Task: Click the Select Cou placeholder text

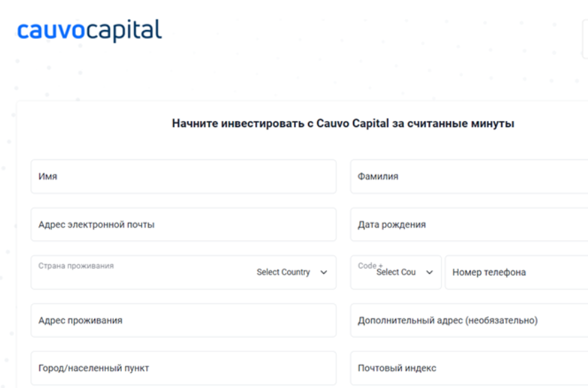Action: point(396,273)
